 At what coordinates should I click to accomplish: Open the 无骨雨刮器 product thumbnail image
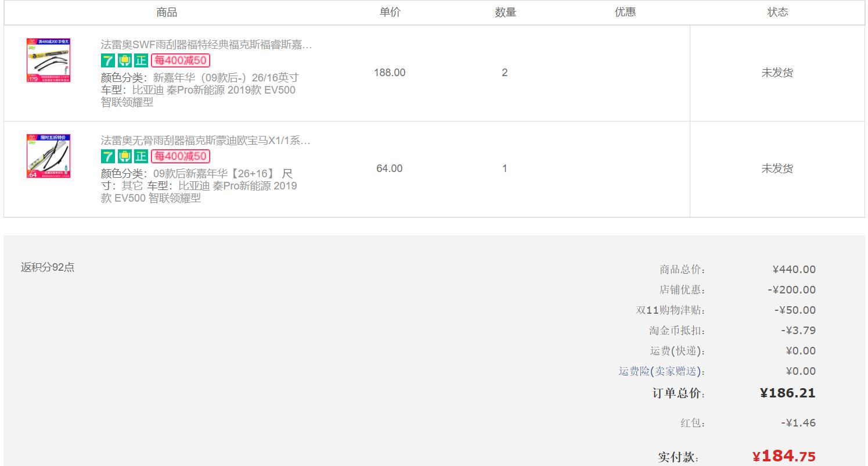click(49, 156)
